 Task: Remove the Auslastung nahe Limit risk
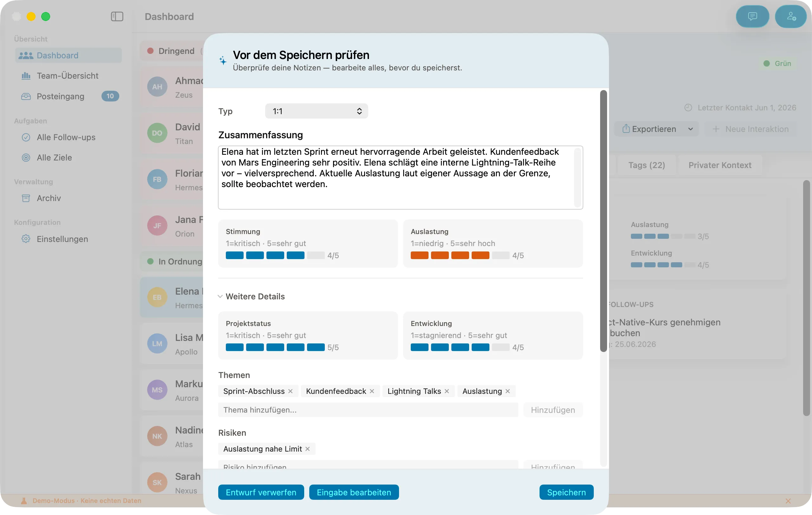(308, 449)
